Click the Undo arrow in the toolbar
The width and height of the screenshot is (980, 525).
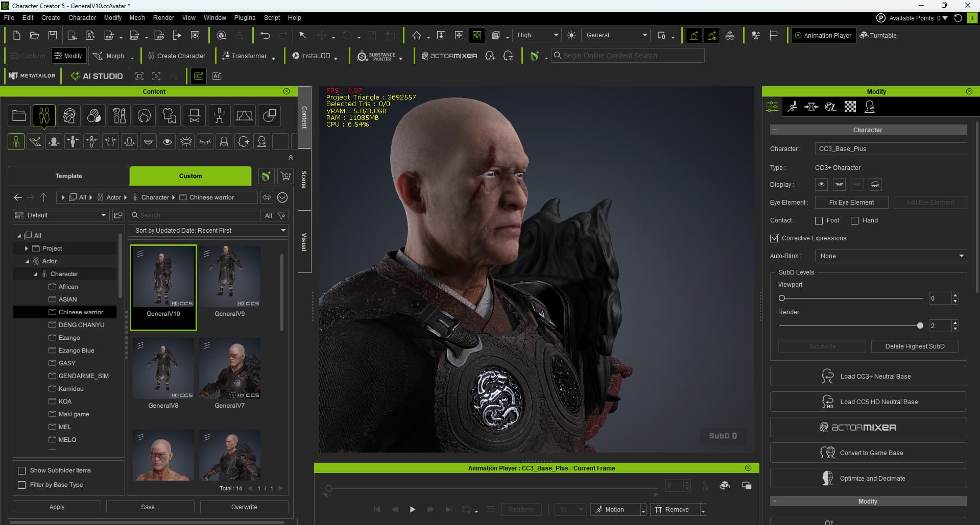[265, 35]
